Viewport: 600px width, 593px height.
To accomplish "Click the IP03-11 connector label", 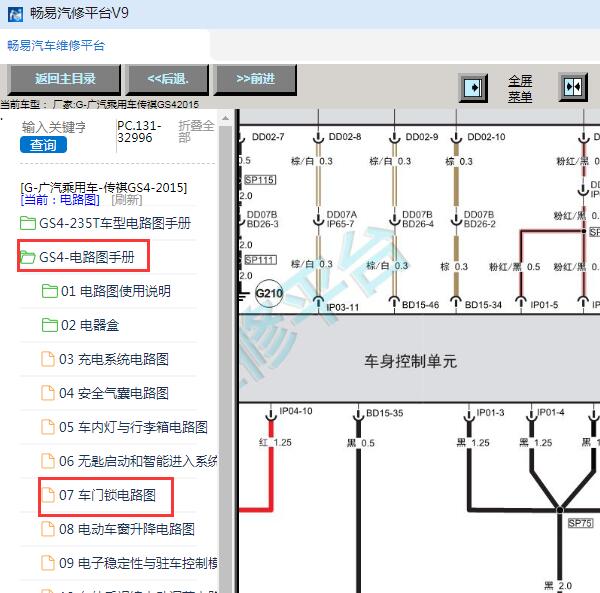I will (342, 307).
